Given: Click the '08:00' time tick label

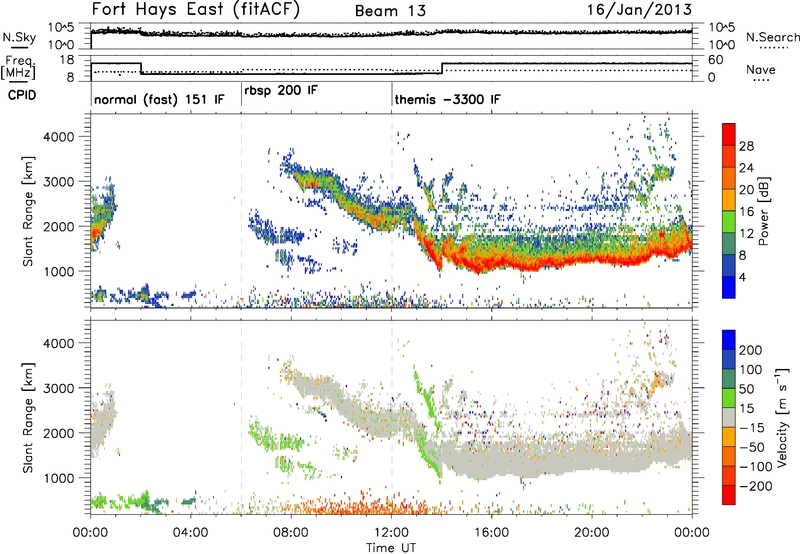Looking at the screenshot, I should coord(291,533).
